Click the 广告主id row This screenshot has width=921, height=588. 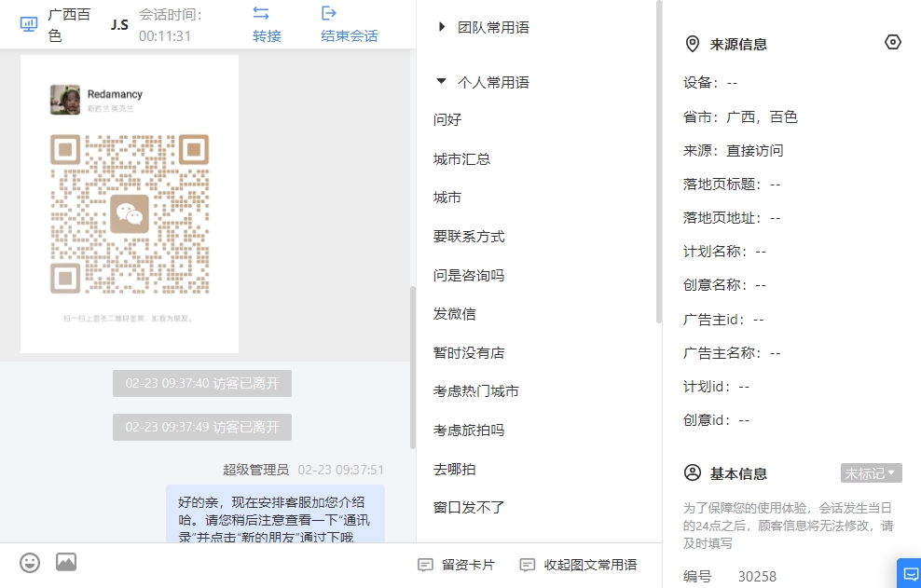point(723,320)
